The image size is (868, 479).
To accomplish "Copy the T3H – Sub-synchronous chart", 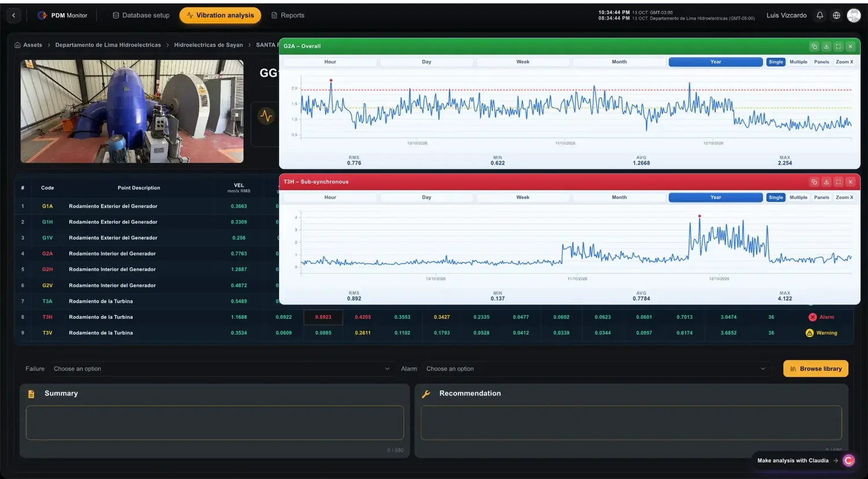I will pos(814,182).
